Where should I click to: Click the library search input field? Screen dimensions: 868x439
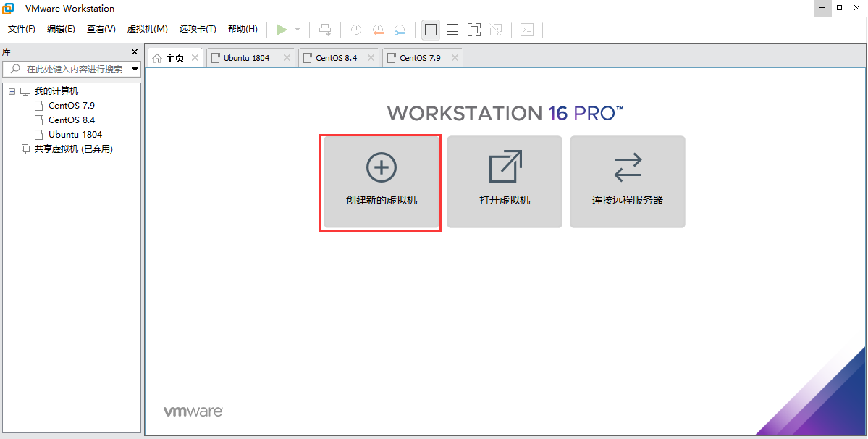[x=72, y=70]
